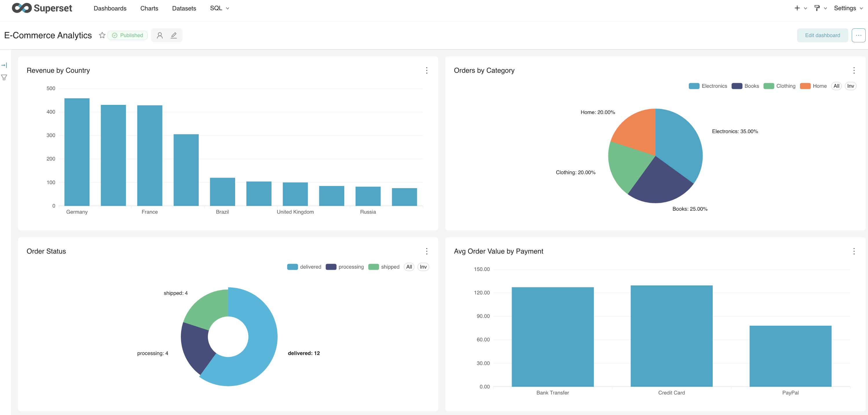Click the plus icon to create new
The image size is (868, 415).
point(797,8)
